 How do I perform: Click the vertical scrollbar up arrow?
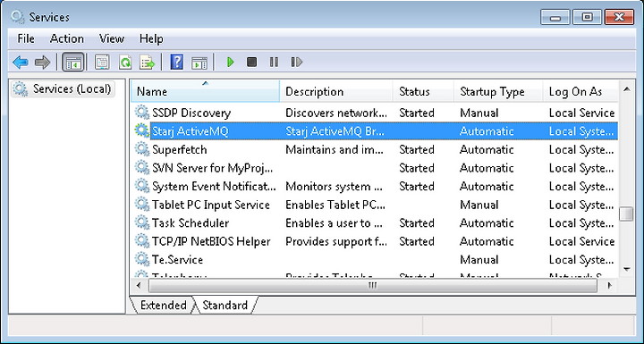tap(626, 89)
